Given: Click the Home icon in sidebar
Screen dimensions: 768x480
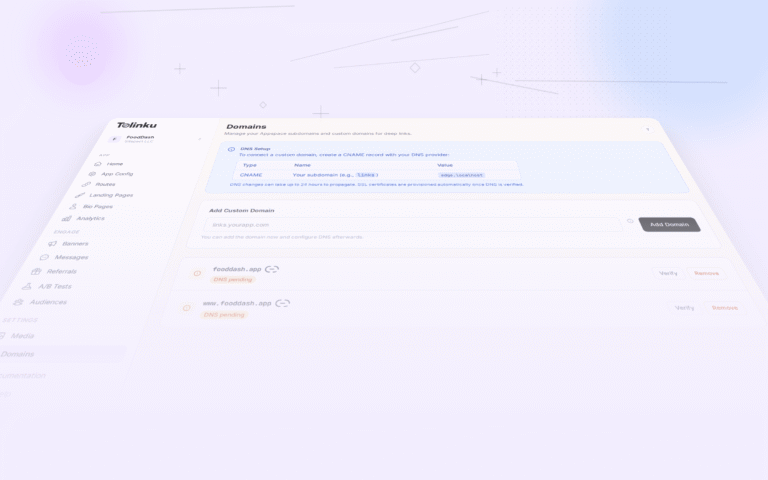Looking at the screenshot, I should [x=97, y=164].
